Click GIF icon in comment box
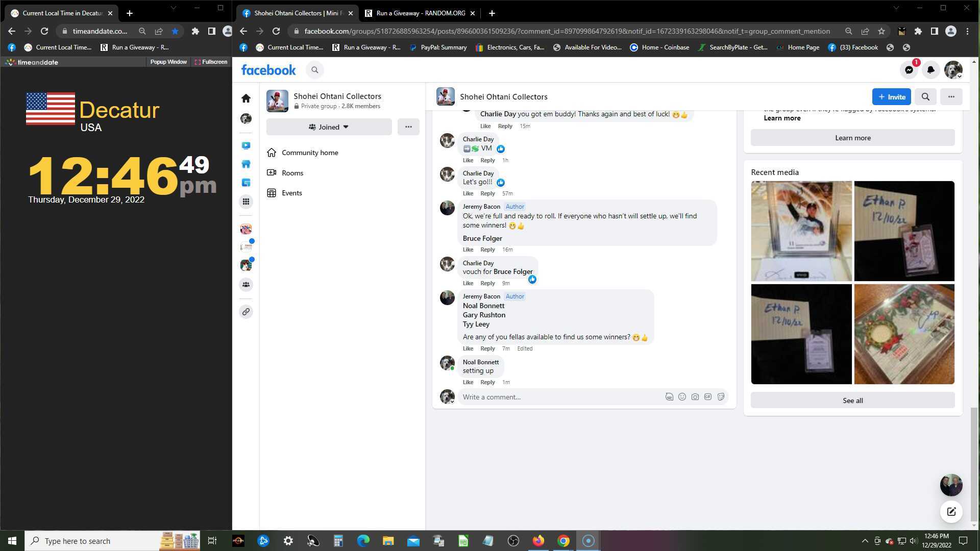The image size is (980, 551). point(708,397)
